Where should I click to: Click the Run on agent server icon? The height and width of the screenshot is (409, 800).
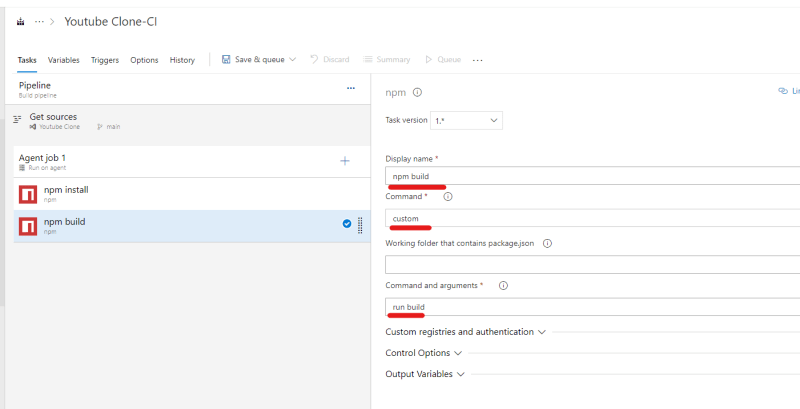click(22, 168)
